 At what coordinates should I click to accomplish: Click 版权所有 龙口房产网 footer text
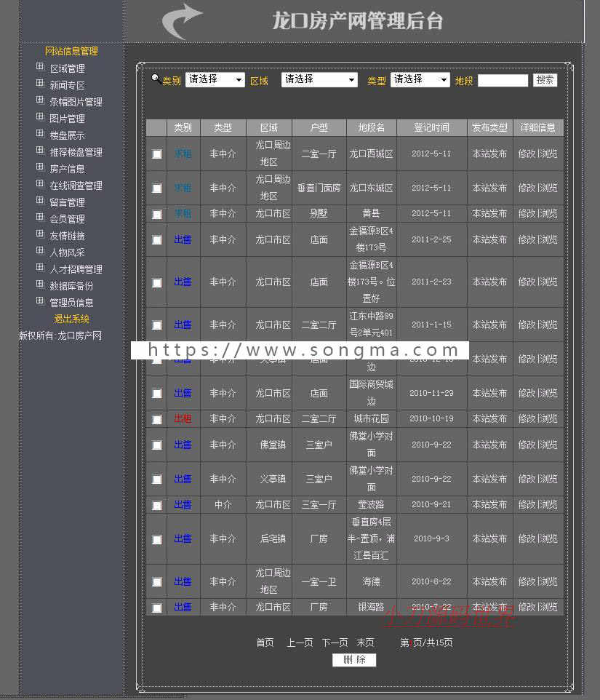pos(60,335)
